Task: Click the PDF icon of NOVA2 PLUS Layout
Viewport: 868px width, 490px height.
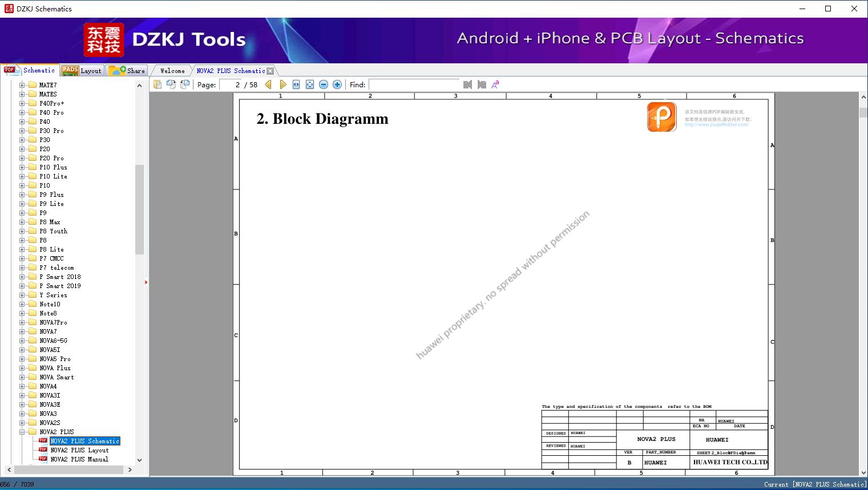Action: [43, 449]
